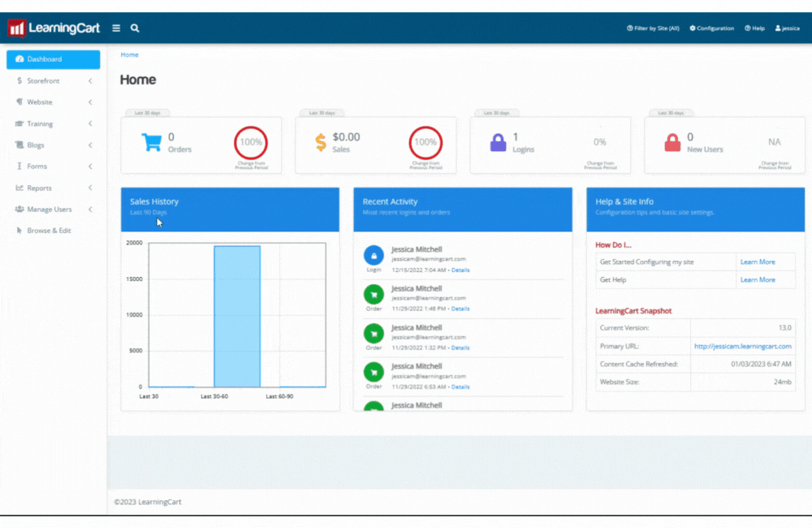812x528 pixels.
Task: Open Details for 12/15/2022 7:04 AM login
Action: click(x=460, y=270)
